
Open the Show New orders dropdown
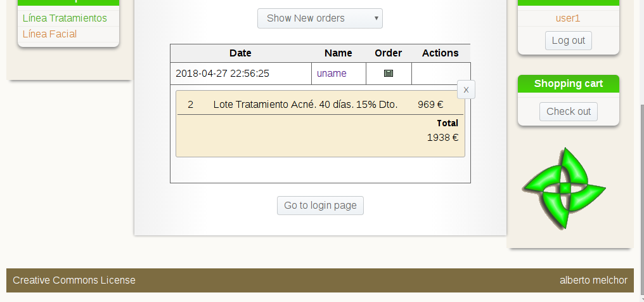tap(319, 18)
